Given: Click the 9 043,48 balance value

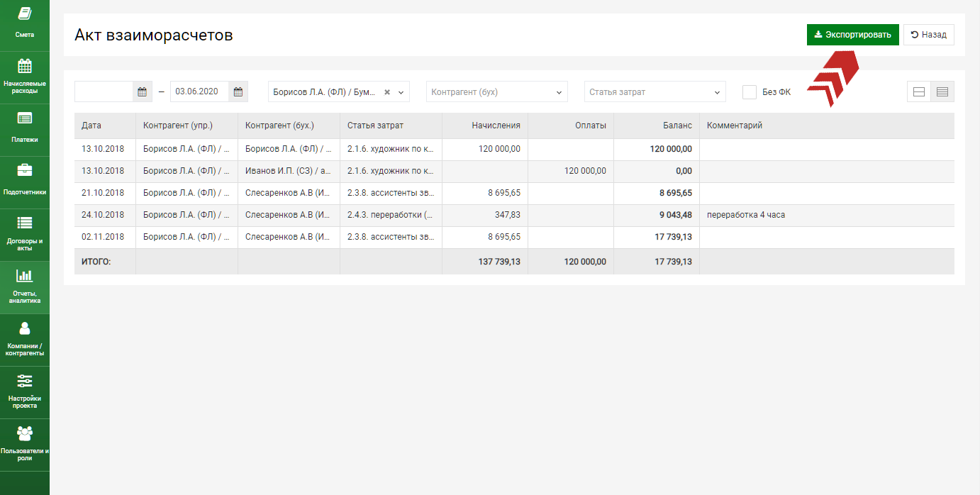Looking at the screenshot, I should pos(675,215).
